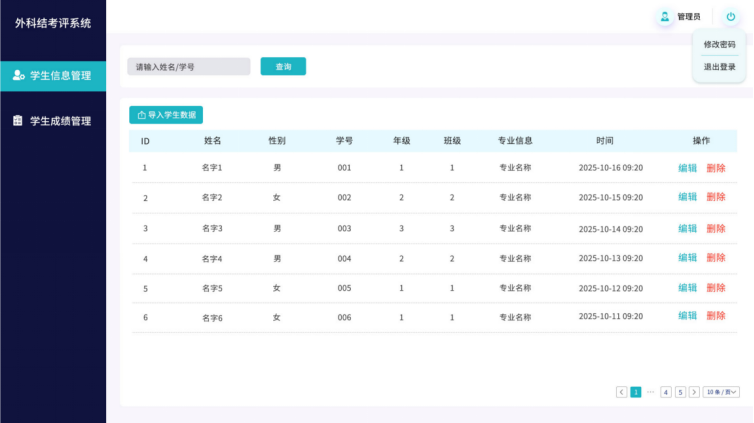Focus the name/student ID search field
The image size is (754, 423).
coord(188,66)
